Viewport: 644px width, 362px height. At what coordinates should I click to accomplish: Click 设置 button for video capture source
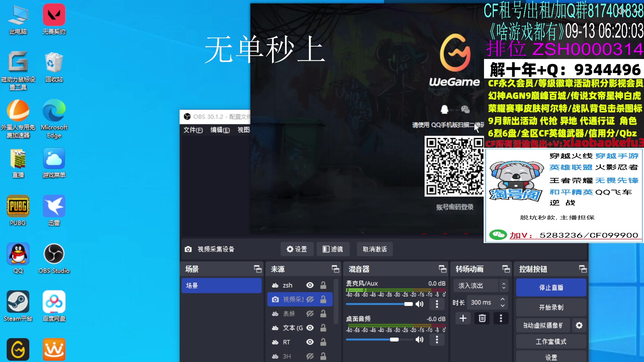point(297,249)
